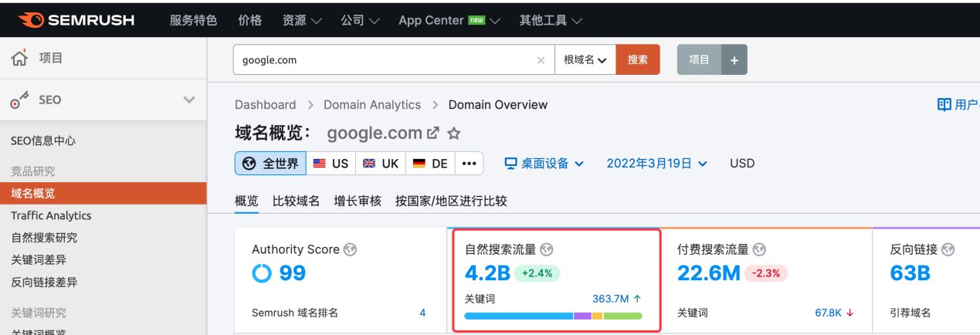Expand the 公司 menu
Viewport: 980px width, 335px height.
(x=360, y=20)
